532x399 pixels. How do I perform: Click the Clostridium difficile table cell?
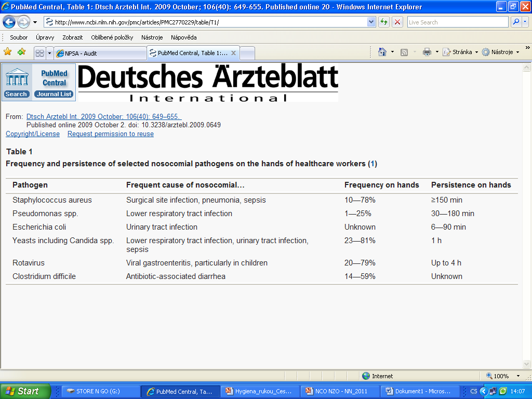pyautogui.click(x=44, y=276)
